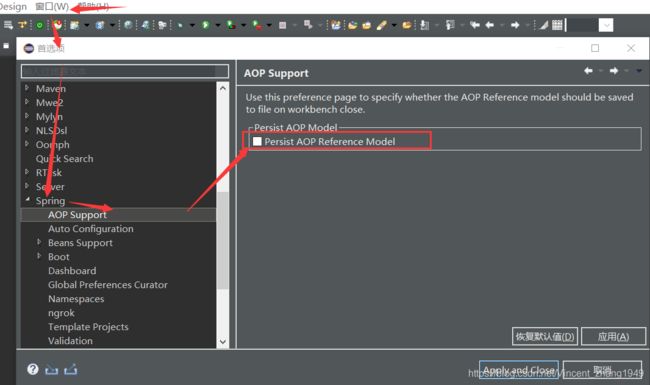Open the AOP Support page view menu arrow
650x385 pixels.
pyautogui.click(x=639, y=71)
